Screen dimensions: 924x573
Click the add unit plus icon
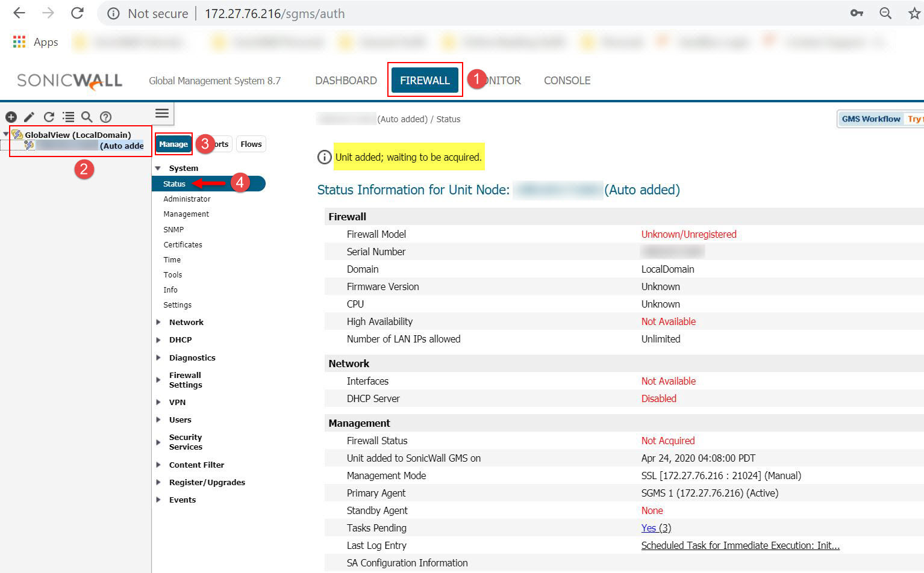[11, 117]
